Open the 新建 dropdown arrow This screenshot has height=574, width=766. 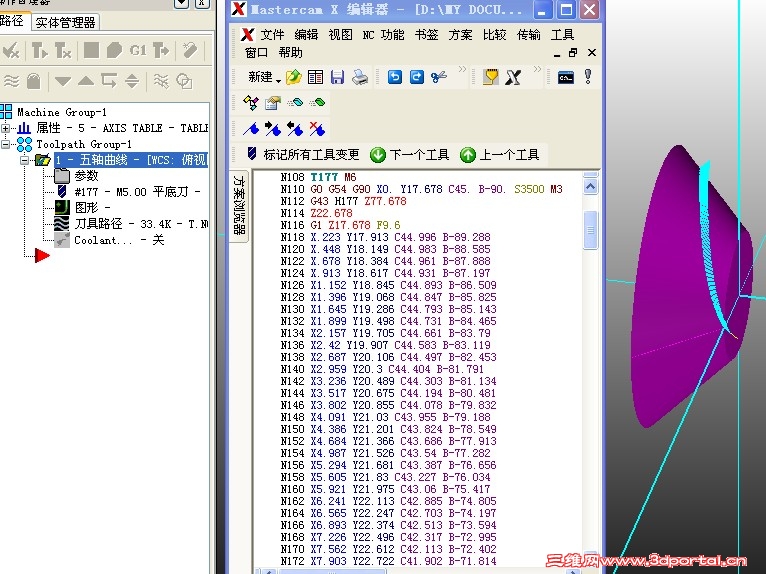coord(278,80)
